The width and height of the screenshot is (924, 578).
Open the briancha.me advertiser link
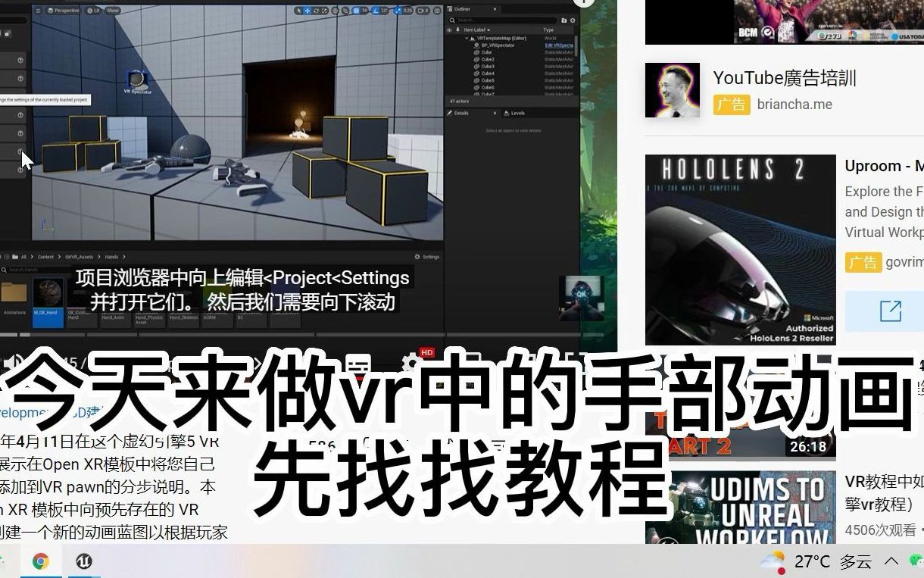[x=794, y=105]
